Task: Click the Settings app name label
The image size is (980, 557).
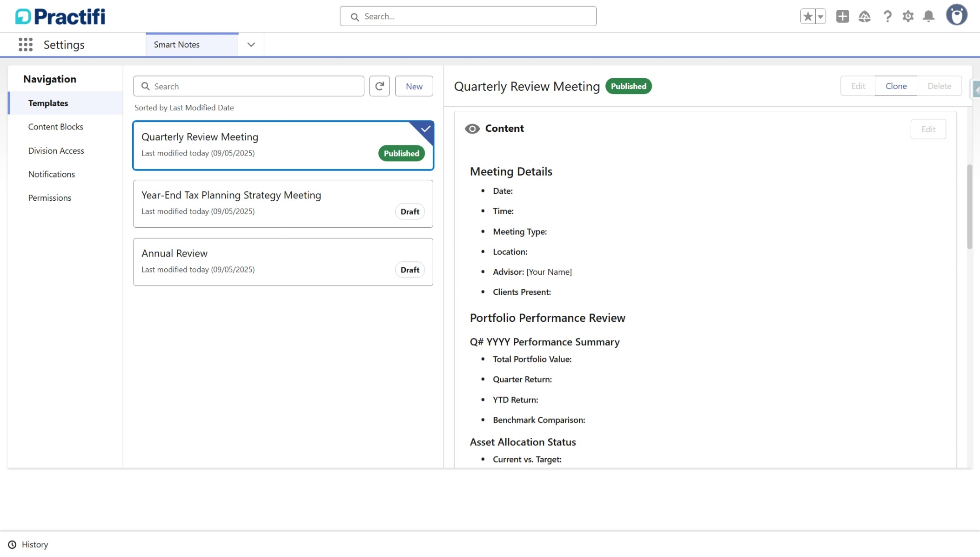Action: click(64, 45)
